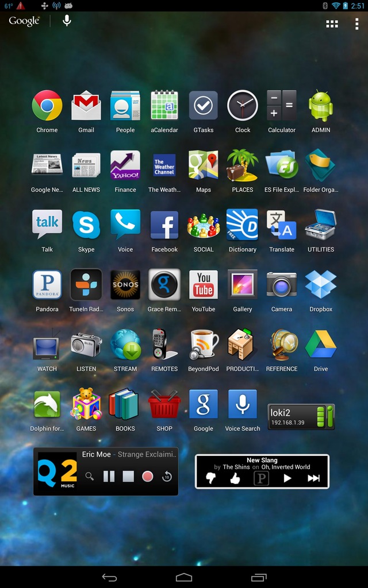
Task: Open the ADMIN folder
Action: pyautogui.click(x=321, y=106)
